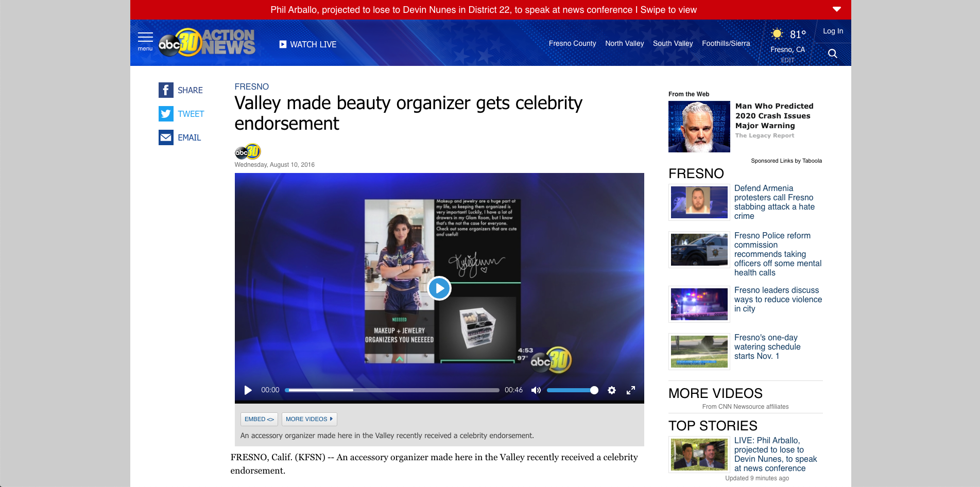
Task: Click the search magnifier icon
Action: (x=832, y=54)
